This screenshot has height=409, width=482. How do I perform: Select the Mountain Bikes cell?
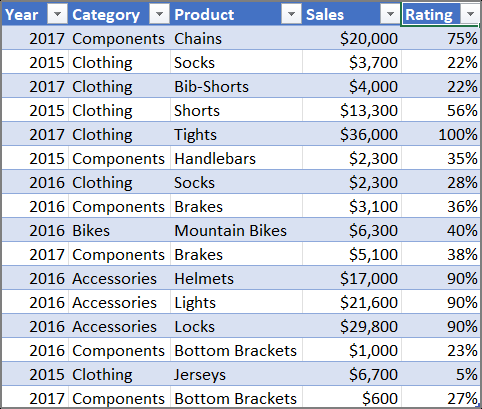tap(236, 230)
